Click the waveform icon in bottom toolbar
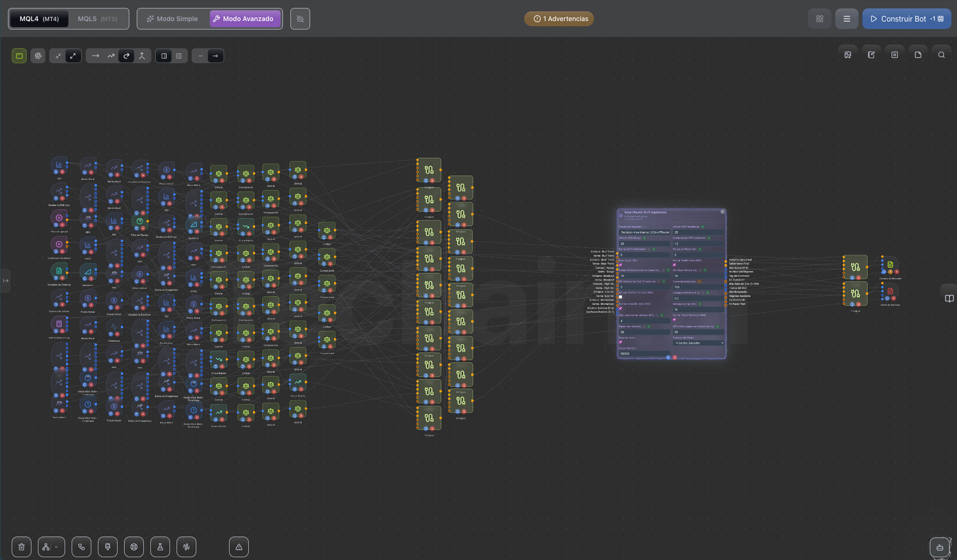 point(186,547)
